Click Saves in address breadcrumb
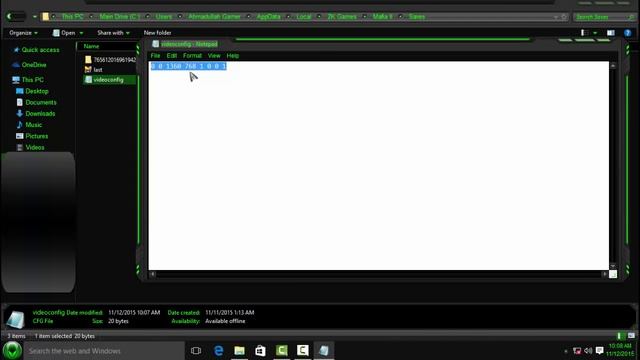This screenshot has width=640, height=360. (417, 17)
